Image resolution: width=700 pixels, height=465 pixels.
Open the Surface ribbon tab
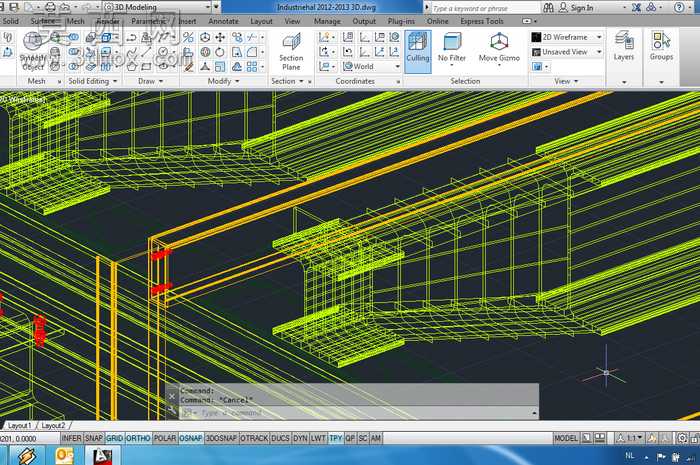[x=43, y=21]
